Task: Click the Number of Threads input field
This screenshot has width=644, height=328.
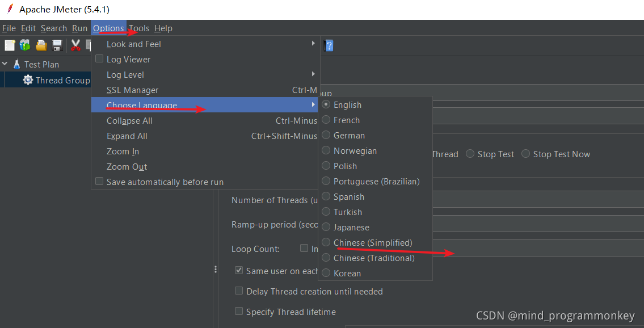Action: (x=538, y=200)
